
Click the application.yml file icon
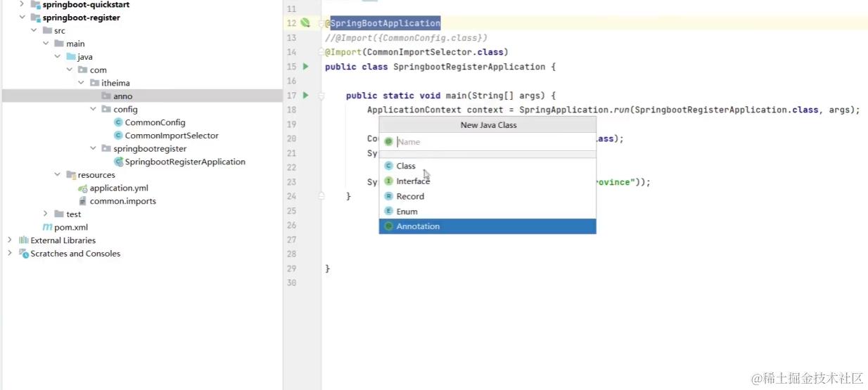(83, 188)
